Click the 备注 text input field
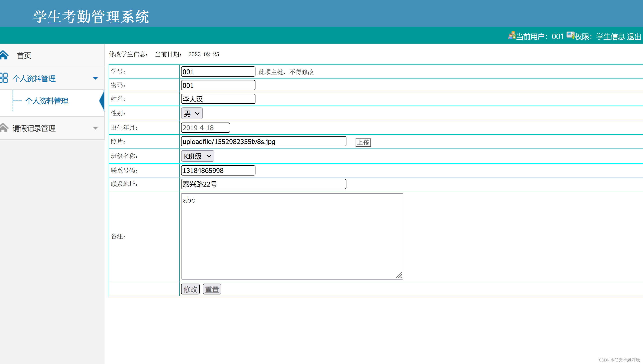The height and width of the screenshot is (364, 643). click(x=291, y=236)
